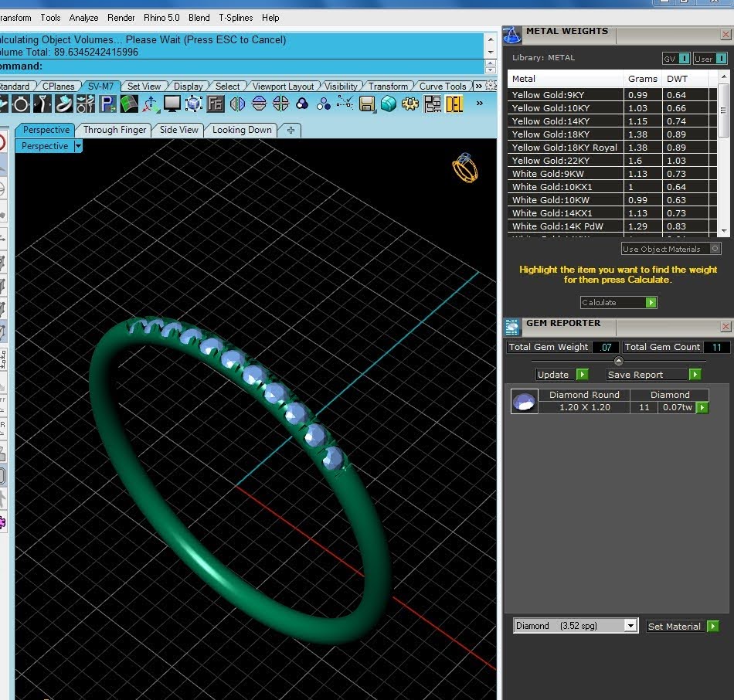Select the CPlanes toolbar tab

59,87
